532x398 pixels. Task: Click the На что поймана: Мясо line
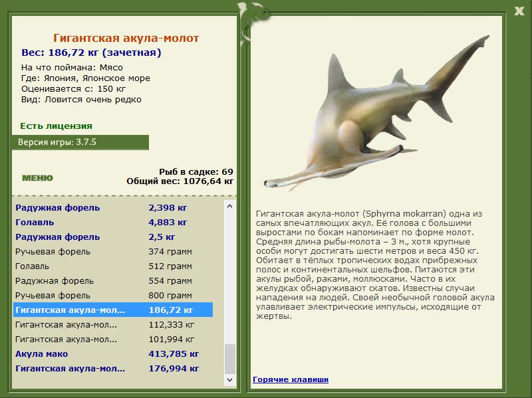coord(72,68)
